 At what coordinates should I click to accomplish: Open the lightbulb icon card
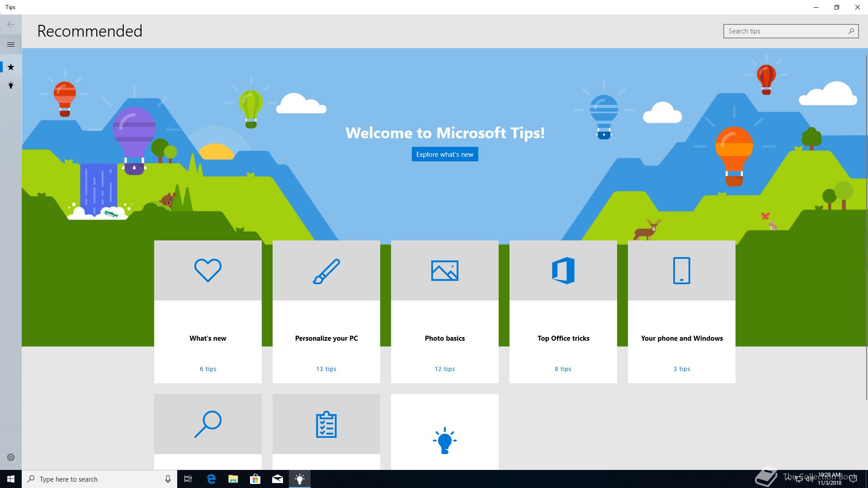pyautogui.click(x=445, y=441)
